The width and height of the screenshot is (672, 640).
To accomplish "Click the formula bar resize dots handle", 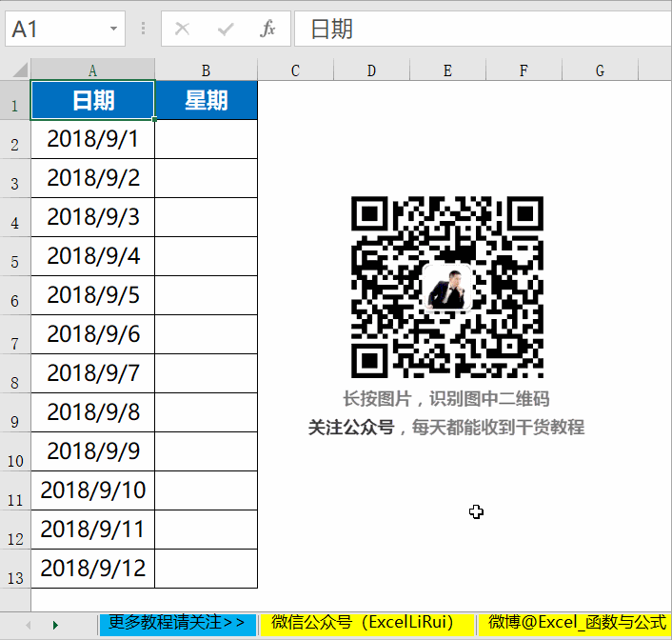I will point(143,29).
